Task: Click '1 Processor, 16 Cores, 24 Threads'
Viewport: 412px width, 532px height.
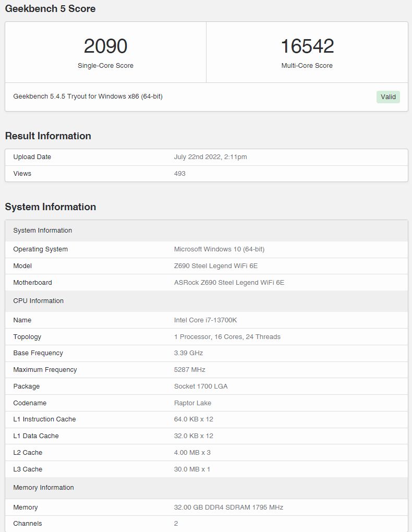Action: [x=227, y=336]
